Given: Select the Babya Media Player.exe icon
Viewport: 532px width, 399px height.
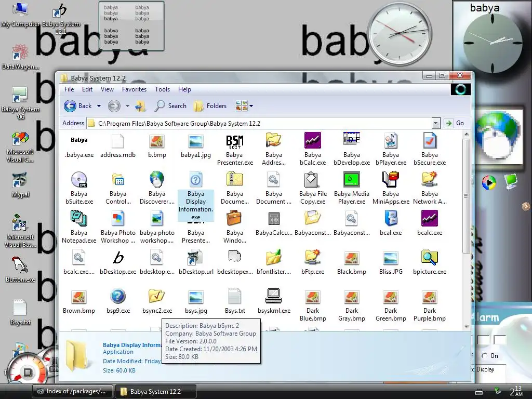Looking at the screenshot, I should 352,179.
